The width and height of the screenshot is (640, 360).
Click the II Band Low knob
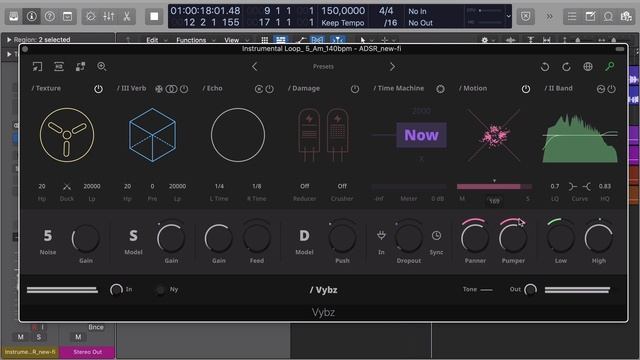pos(560,238)
